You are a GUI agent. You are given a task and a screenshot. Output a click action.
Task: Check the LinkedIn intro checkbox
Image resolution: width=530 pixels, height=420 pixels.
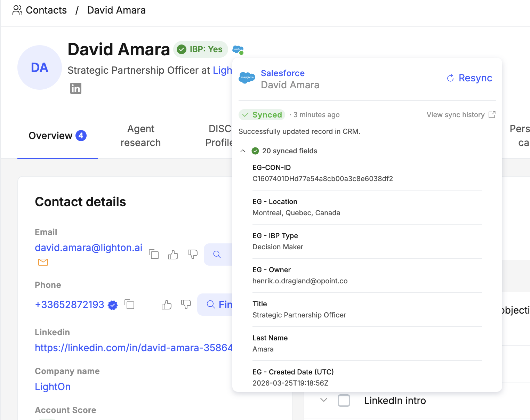click(344, 401)
